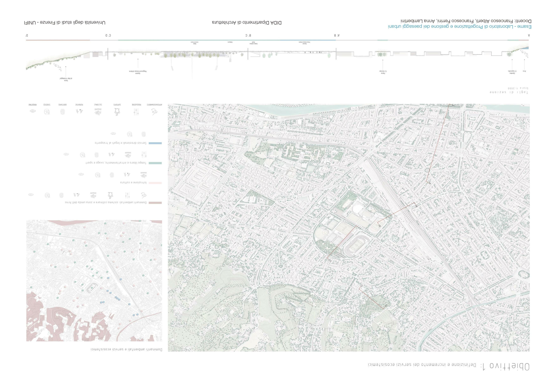Image resolution: width=554 pixels, height=392 pixels.
Task: Click the globe icon labeled Turistico
Action: coord(47,111)
